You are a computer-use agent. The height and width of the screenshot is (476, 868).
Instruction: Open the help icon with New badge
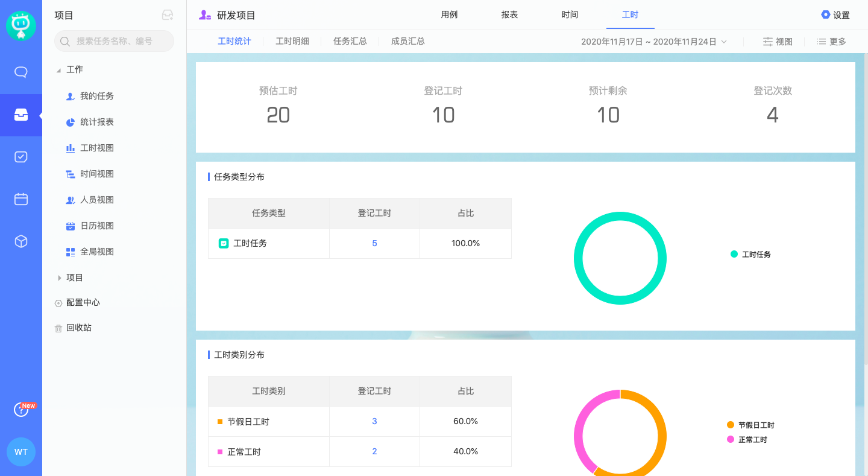(21, 410)
